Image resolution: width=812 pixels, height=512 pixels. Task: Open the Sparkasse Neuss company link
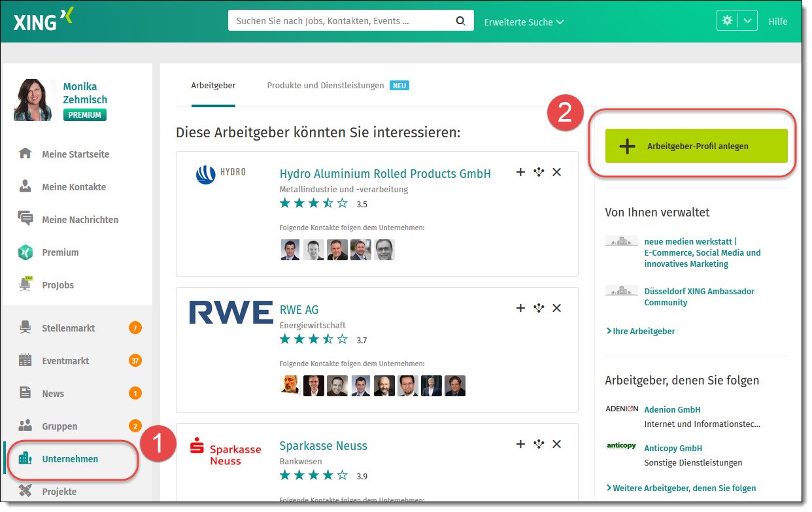(x=324, y=445)
